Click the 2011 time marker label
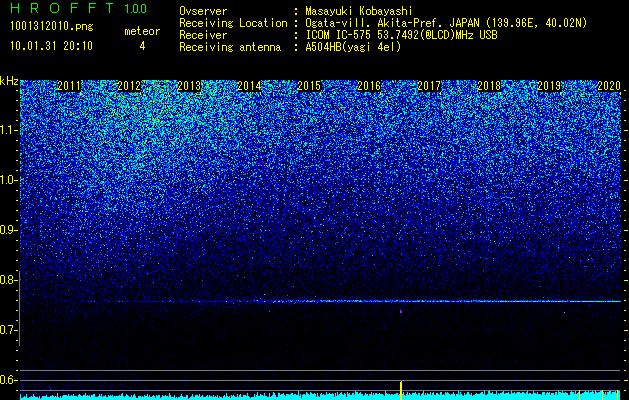This screenshot has width=629, height=400. (69, 86)
